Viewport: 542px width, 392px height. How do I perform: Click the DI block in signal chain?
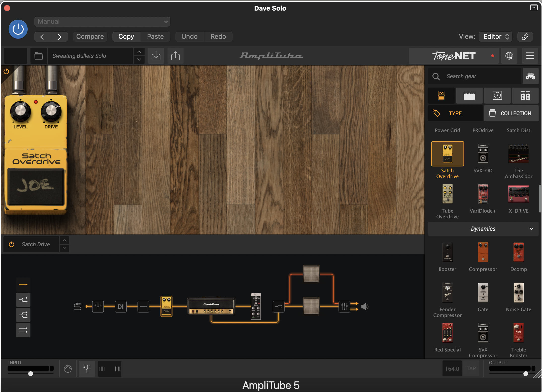(x=121, y=306)
